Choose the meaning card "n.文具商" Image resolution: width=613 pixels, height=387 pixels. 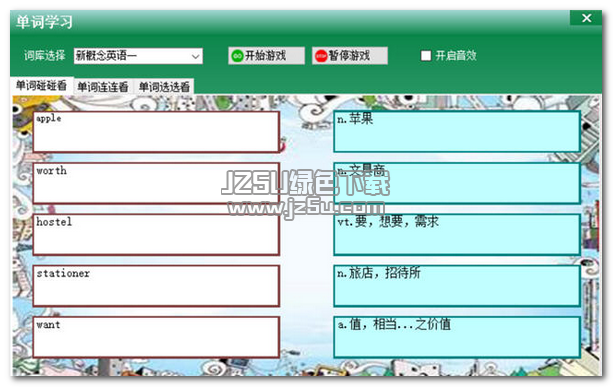click(457, 183)
